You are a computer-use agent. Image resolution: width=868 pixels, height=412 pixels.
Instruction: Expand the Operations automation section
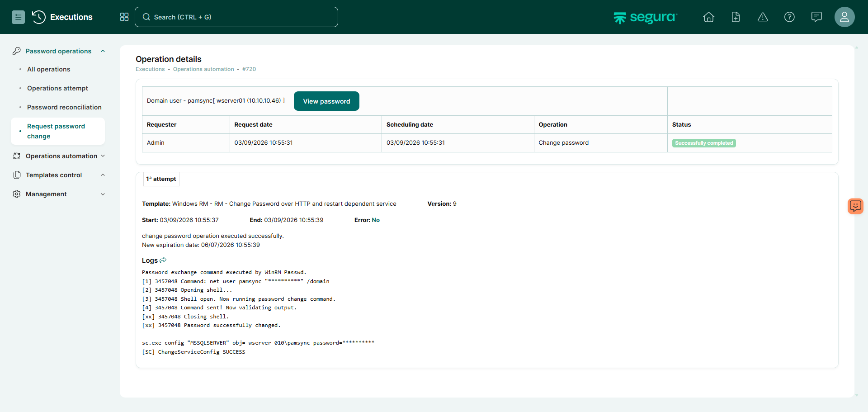pyautogui.click(x=103, y=156)
